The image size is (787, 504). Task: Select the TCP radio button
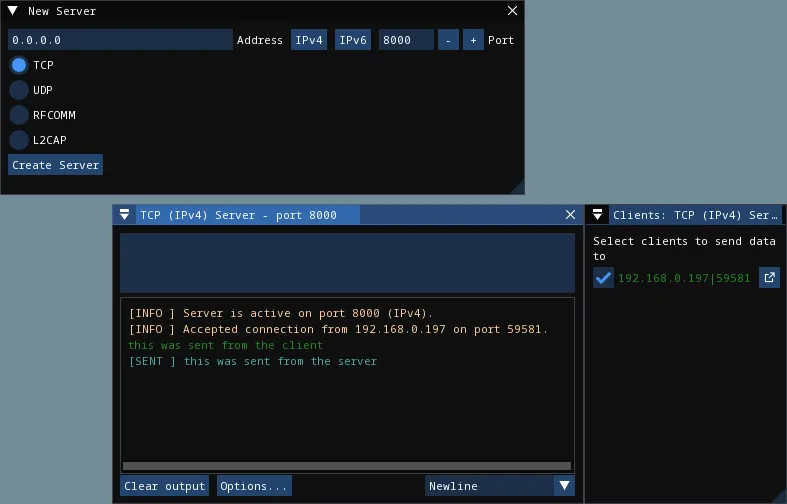point(19,65)
